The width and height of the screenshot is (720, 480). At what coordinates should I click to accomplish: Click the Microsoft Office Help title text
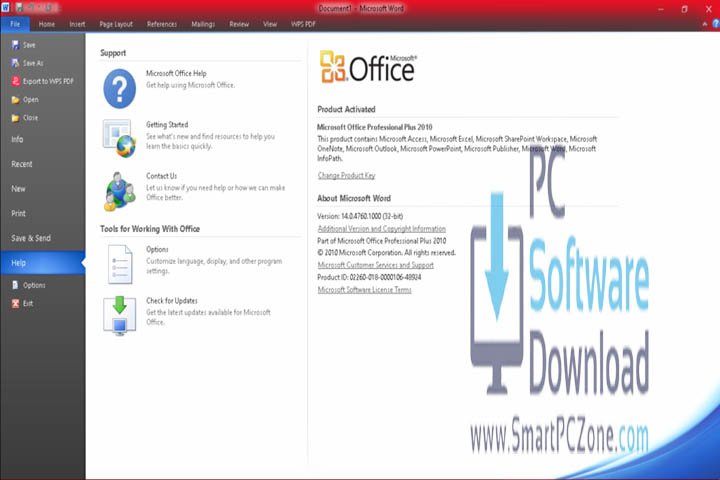176,73
